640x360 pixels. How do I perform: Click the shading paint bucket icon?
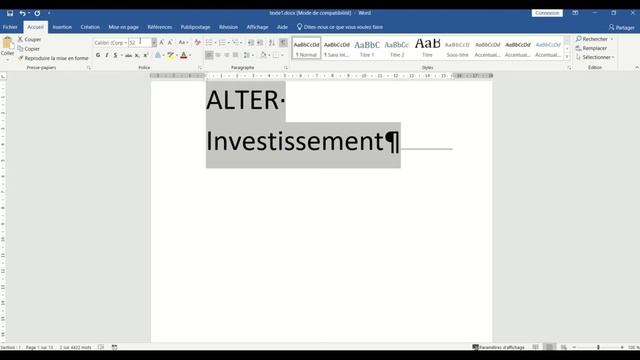pyautogui.click(x=263, y=55)
